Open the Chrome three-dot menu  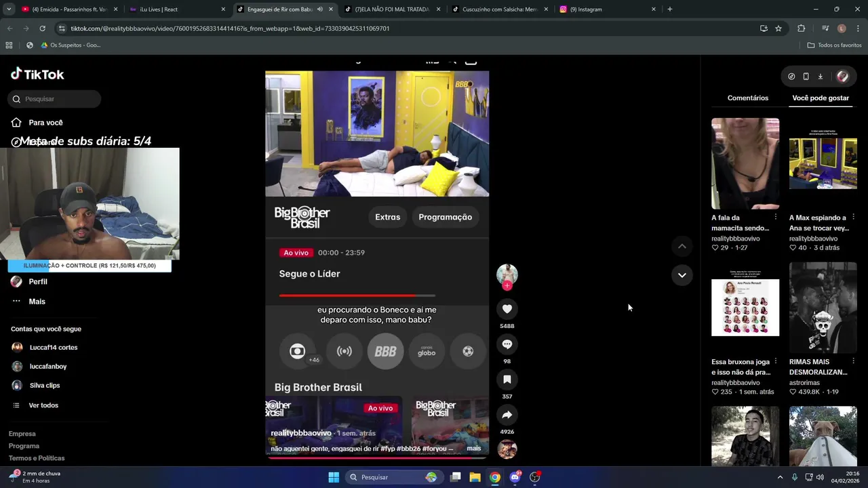click(x=858, y=28)
